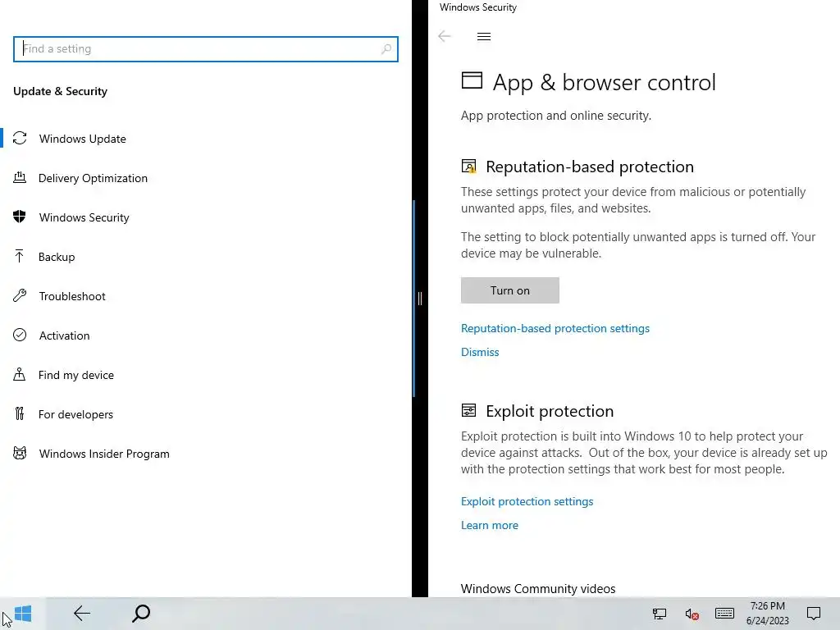This screenshot has width=840, height=630.
Task: Click the Windows Security window title
Action: point(478,7)
